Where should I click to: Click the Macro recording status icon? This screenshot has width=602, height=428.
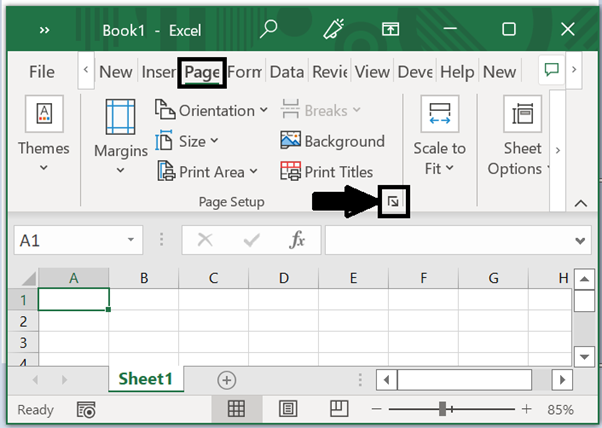(86, 409)
